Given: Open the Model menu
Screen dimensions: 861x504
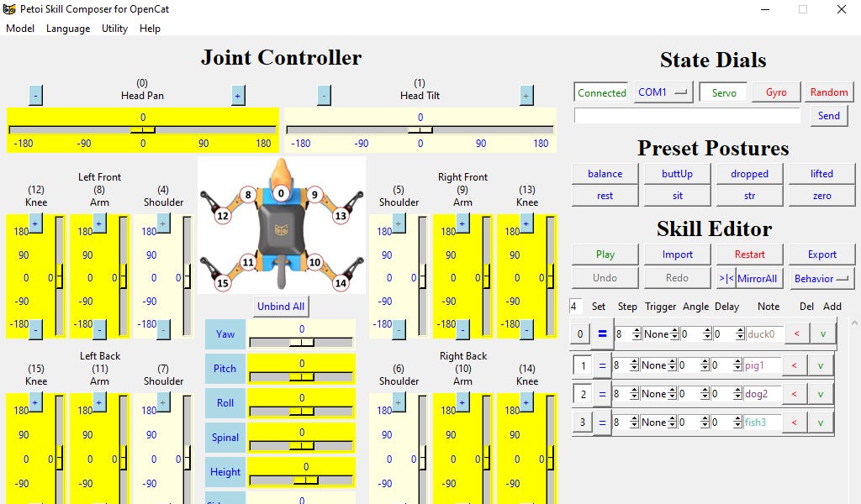Looking at the screenshot, I should [x=19, y=28].
